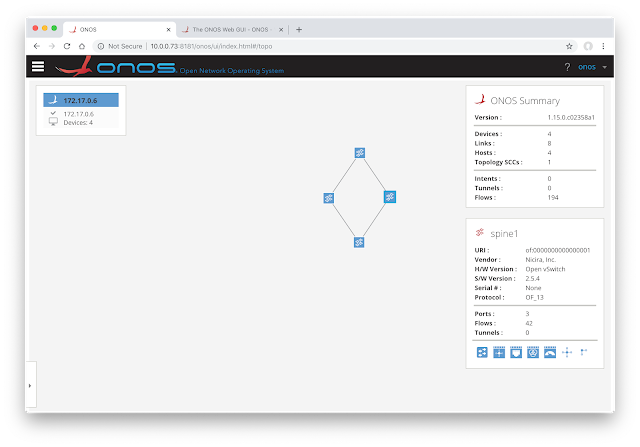Open the ONOS hamburger navigation menu
640x447 pixels.
(38, 66)
